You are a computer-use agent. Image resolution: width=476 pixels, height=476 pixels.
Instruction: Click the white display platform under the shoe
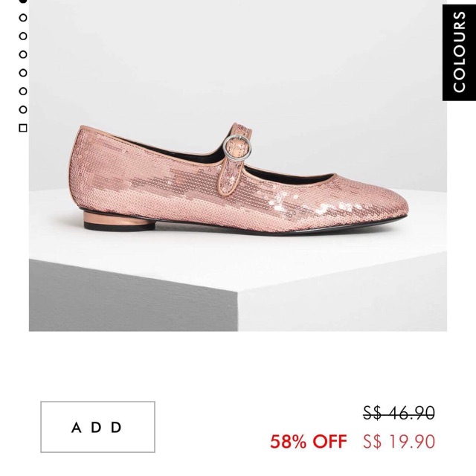tap(149, 245)
